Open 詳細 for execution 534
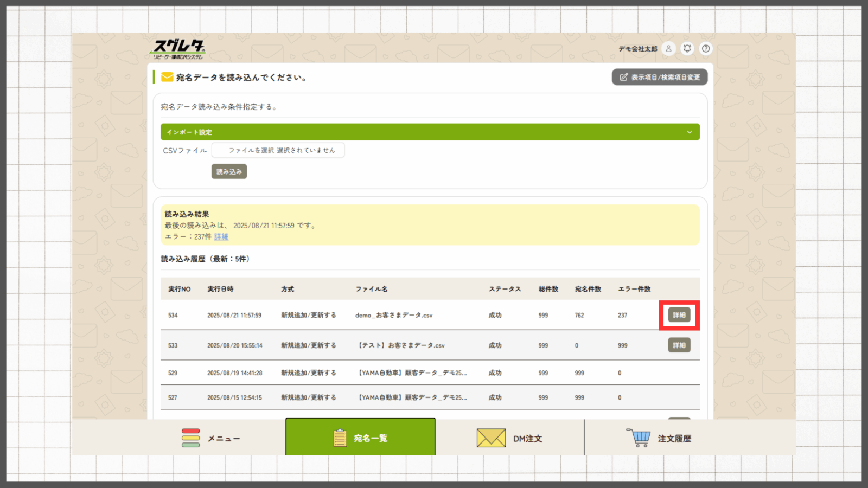Viewport: 868px width, 488px height. click(679, 315)
